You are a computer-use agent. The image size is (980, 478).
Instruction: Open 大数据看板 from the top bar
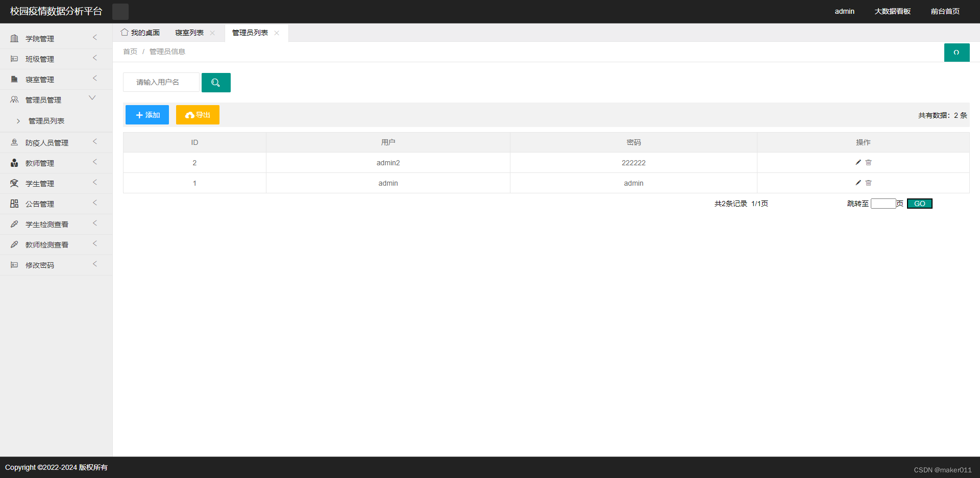892,11
